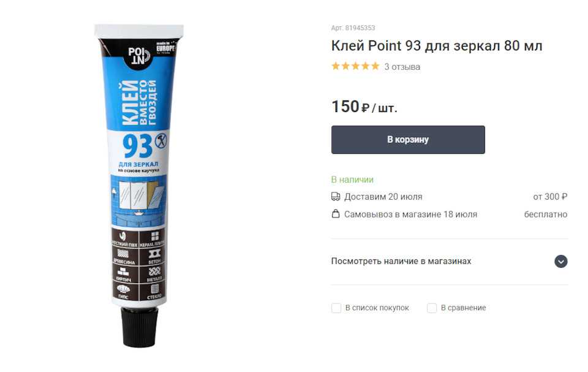588x372 pixels.
Task: Tick the 'В список покупок' checkbox
Action: tap(336, 308)
